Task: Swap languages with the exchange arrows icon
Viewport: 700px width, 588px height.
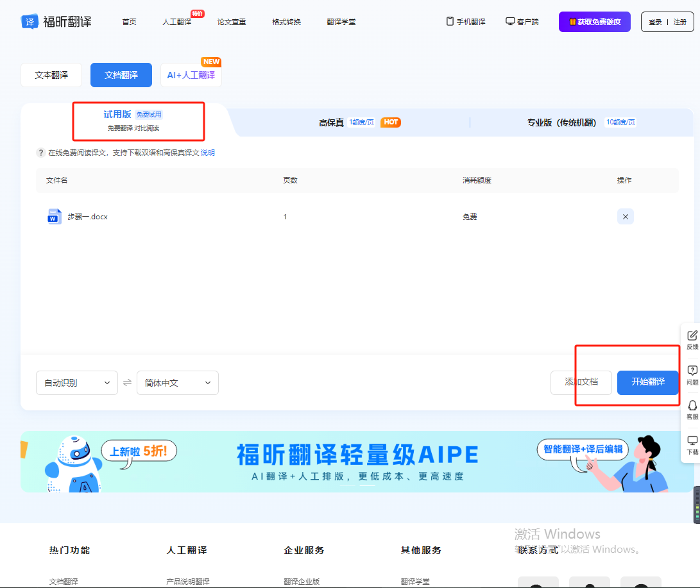Action: (127, 383)
